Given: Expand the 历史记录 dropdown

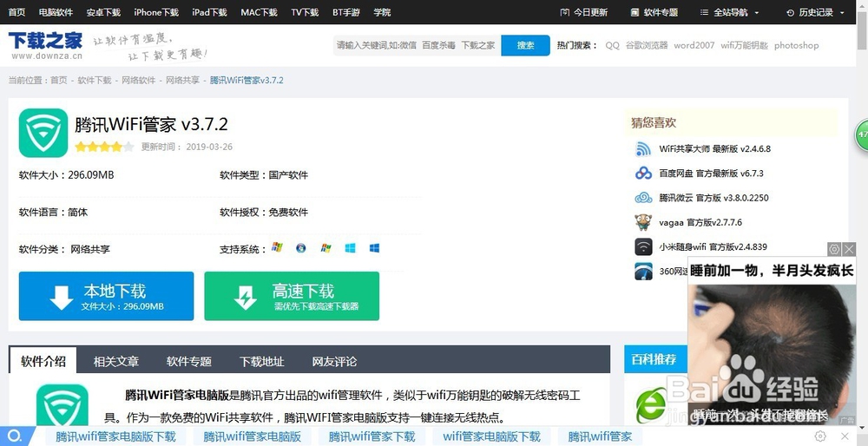Looking at the screenshot, I should click(815, 12).
